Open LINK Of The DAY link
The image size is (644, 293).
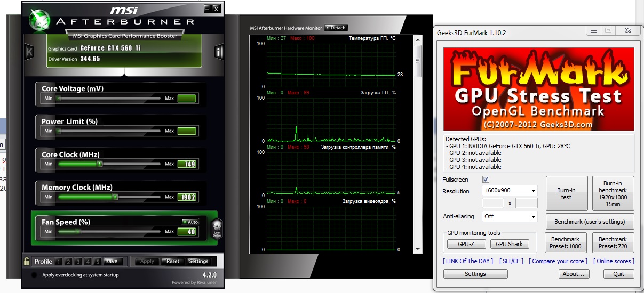pos(468,261)
